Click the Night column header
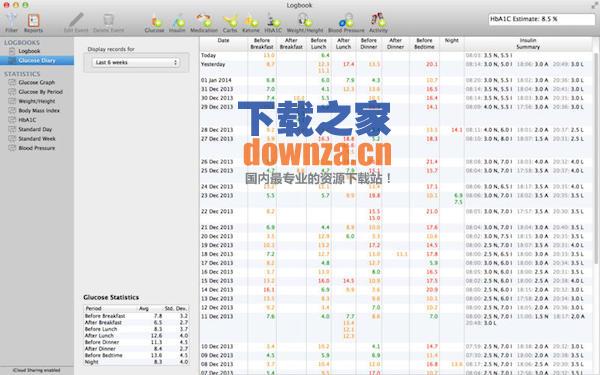 pos(452,44)
